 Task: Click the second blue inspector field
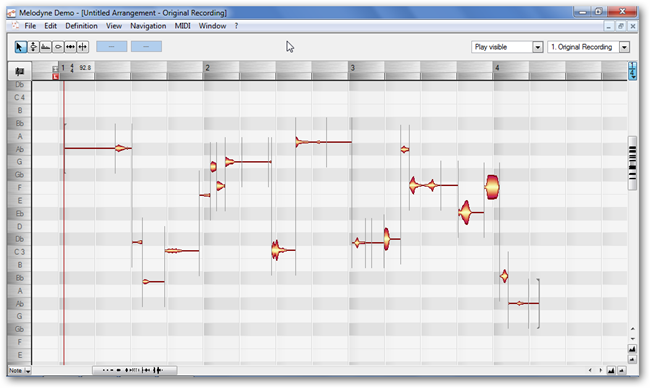[146, 46]
